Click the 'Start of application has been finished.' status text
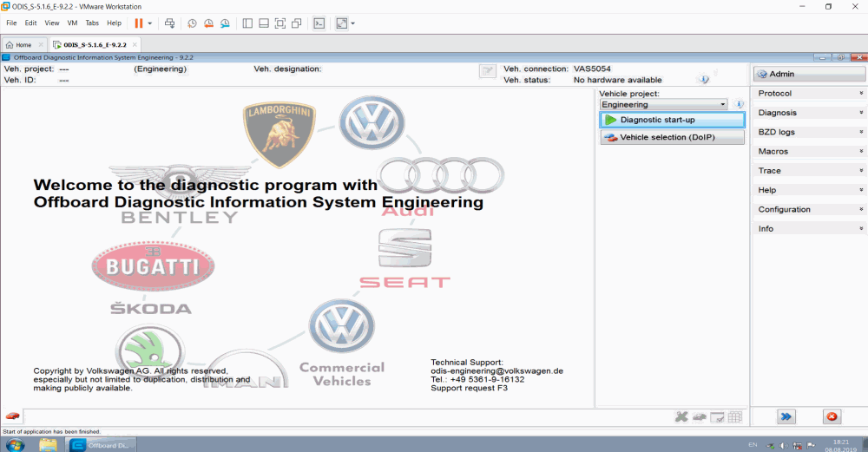The height and width of the screenshot is (452, 868). tap(51, 431)
